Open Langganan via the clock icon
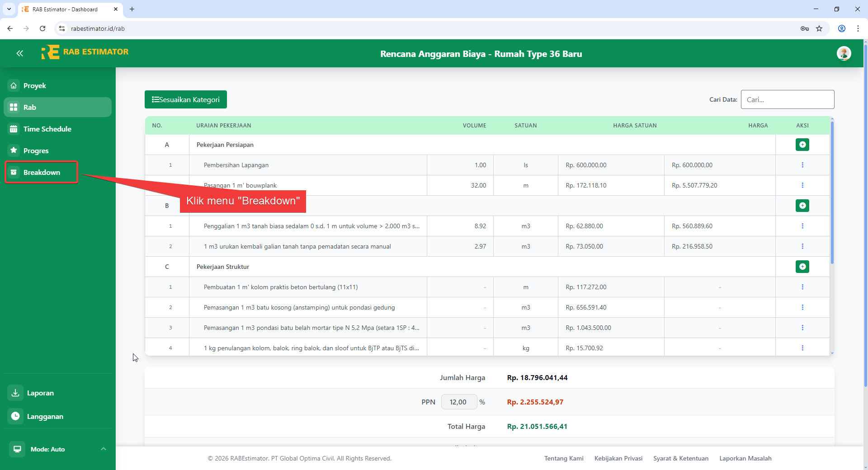The width and height of the screenshot is (868, 470). pos(15,416)
